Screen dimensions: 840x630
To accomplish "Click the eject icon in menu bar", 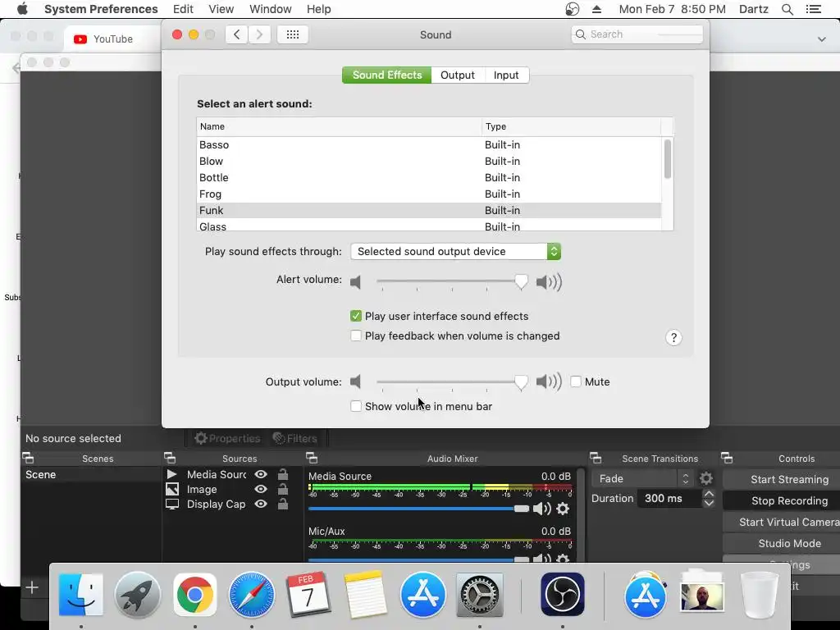I will click(597, 9).
